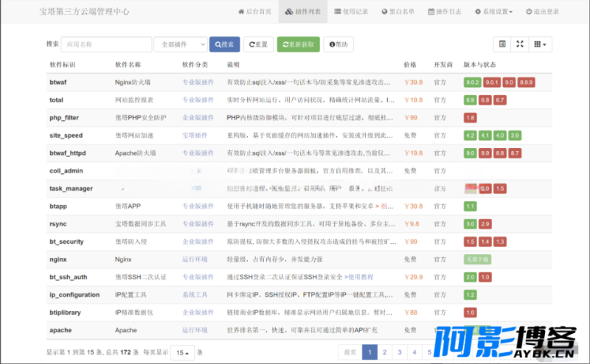Select the rsync identifier cell
This screenshot has height=364, width=590.
tap(58, 224)
